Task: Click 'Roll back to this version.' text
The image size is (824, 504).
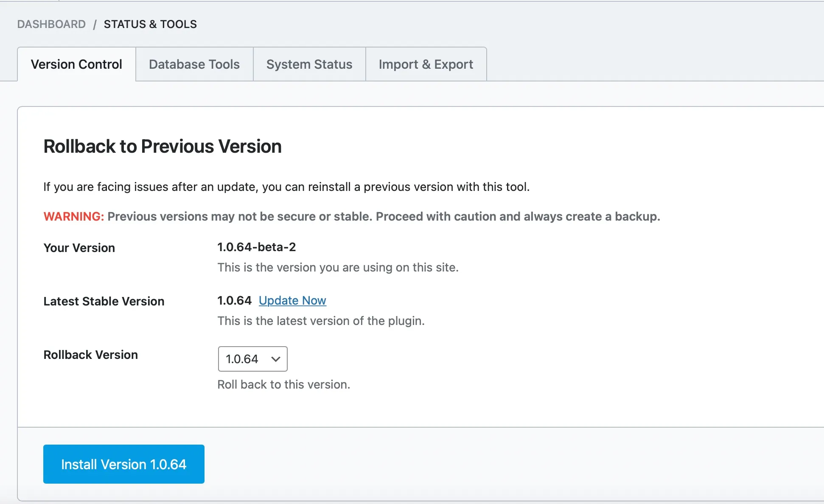Action: [x=284, y=384]
